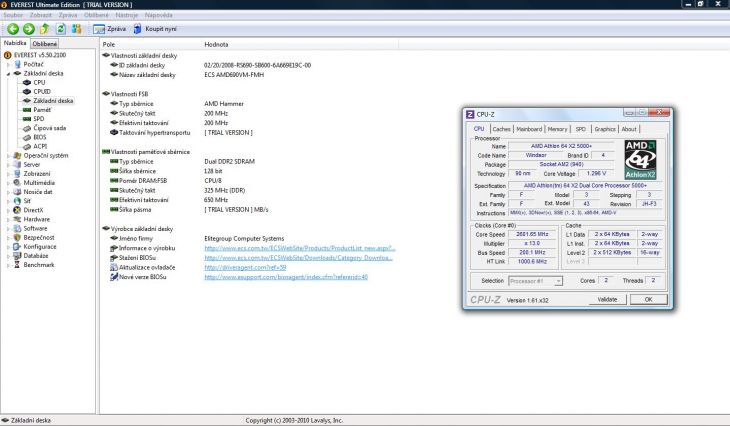Open the Nosiče dat tree node

pyautogui.click(x=38, y=192)
